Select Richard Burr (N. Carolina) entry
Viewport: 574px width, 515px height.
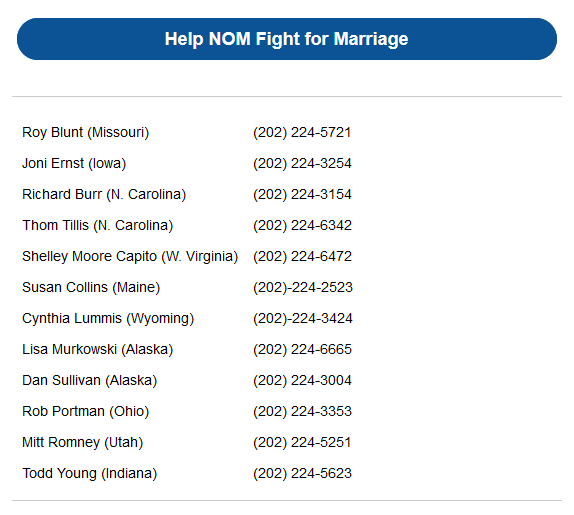(104, 194)
